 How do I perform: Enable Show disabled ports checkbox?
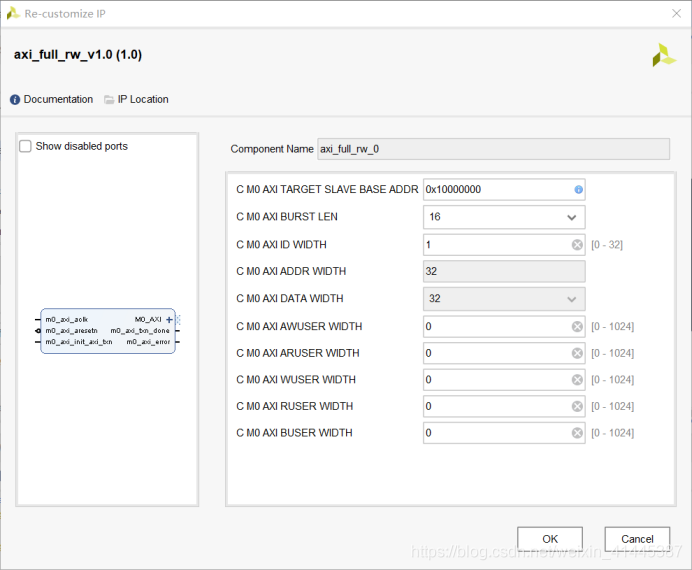click(25, 146)
